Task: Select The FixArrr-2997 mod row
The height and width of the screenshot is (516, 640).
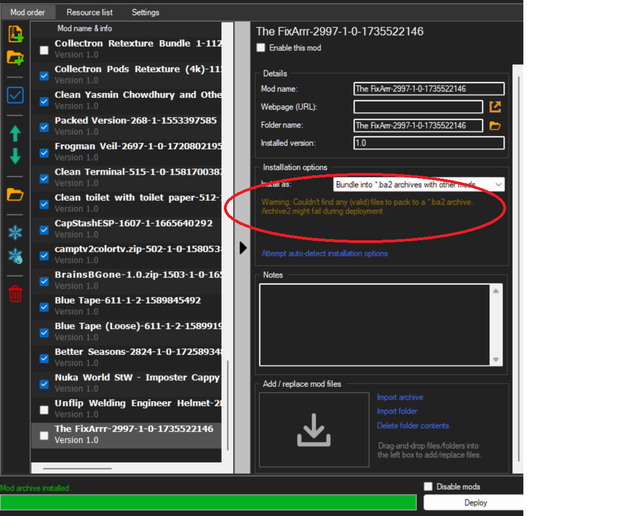Action: pyautogui.click(x=127, y=434)
